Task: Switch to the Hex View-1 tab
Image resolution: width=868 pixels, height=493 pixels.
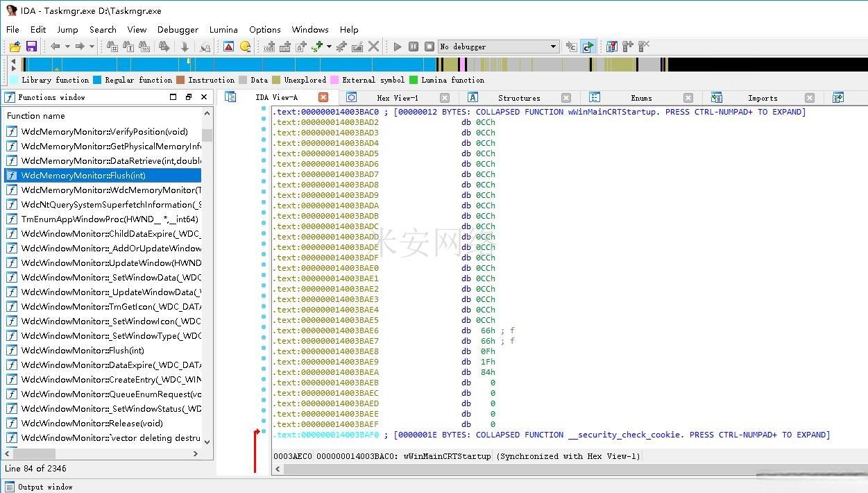Action: 398,98
